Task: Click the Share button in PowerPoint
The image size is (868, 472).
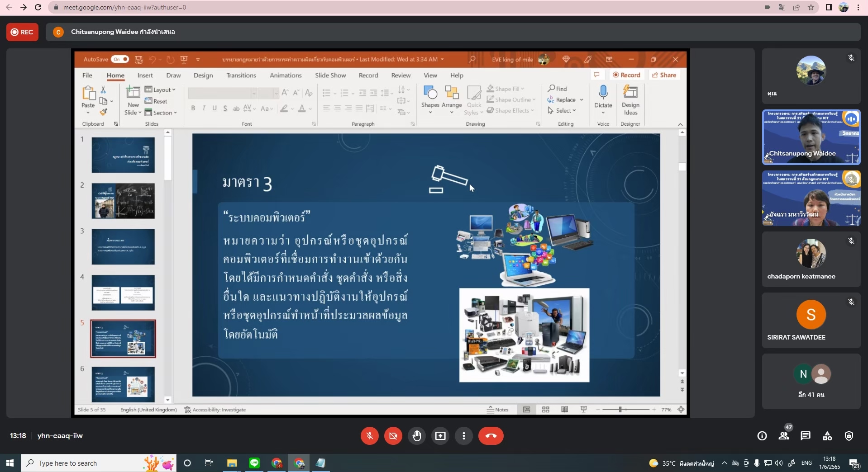Action: (664, 75)
